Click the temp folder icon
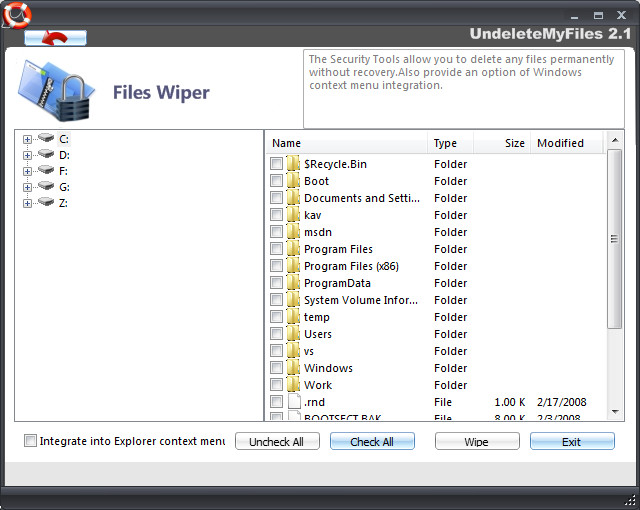This screenshot has width=640, height=510. click(x=293, y=317)
